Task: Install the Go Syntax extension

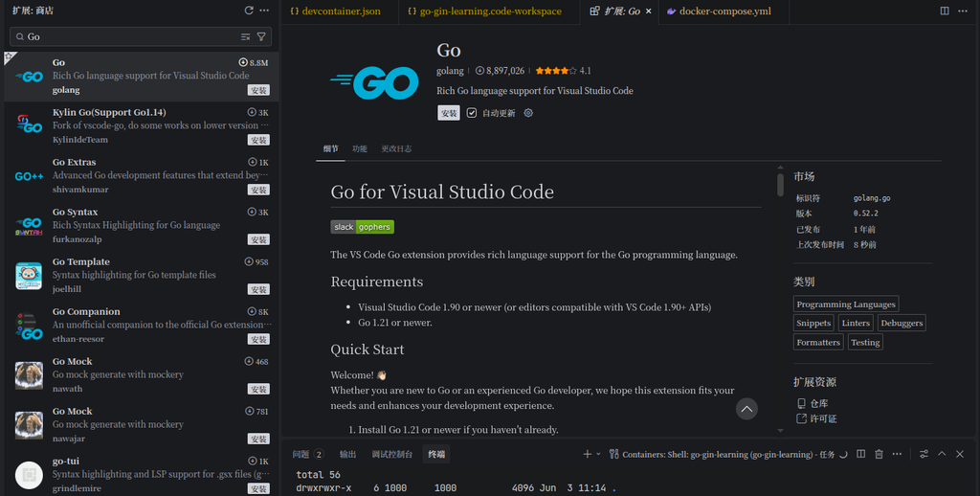Action: click(x=258, y=239)
